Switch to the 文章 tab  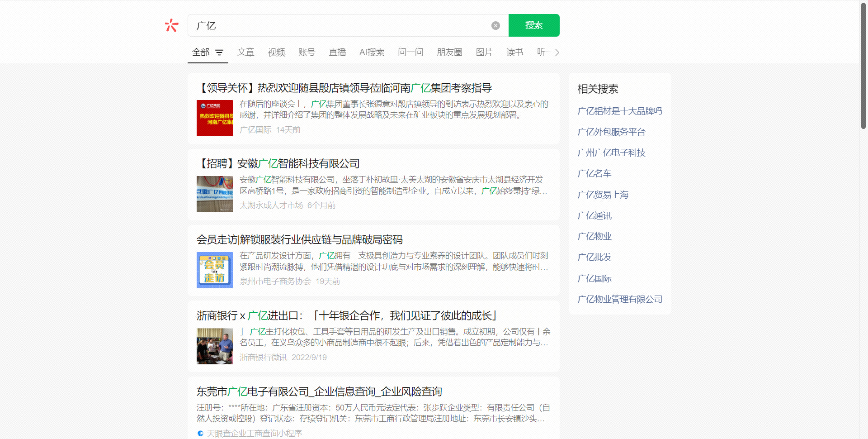(x=246, y=52)
